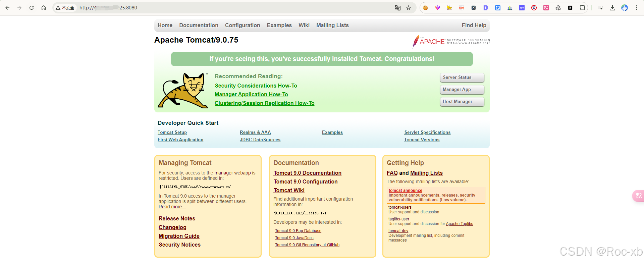644x262 pixels.
Task: Click the browser reload button
Action: point(32,8)
